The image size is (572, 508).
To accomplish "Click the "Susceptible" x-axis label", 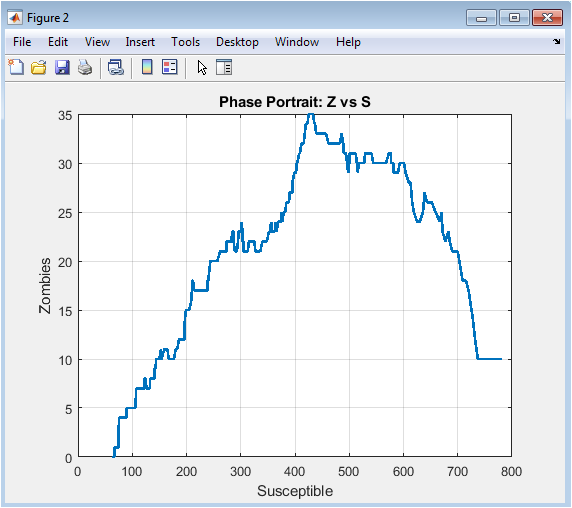I will [x=295, y=491].
